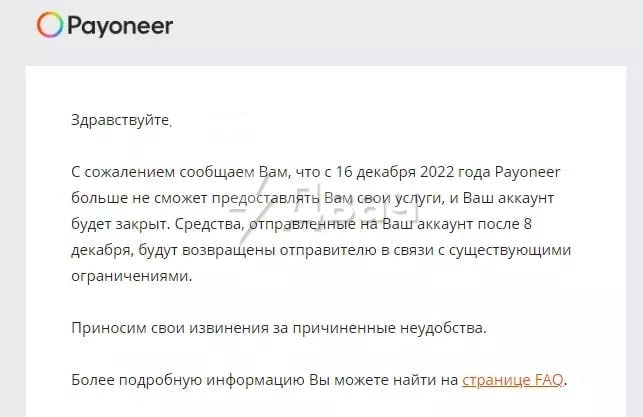
Task: Click the phrase «будет закрыт»
Action: (119, 224)
